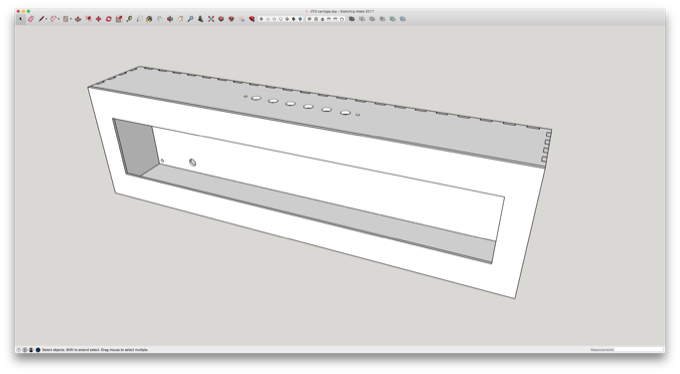The image size is (680, 374).
Task: Activate the Paint Bucket tool
Action: coord(149,19)
